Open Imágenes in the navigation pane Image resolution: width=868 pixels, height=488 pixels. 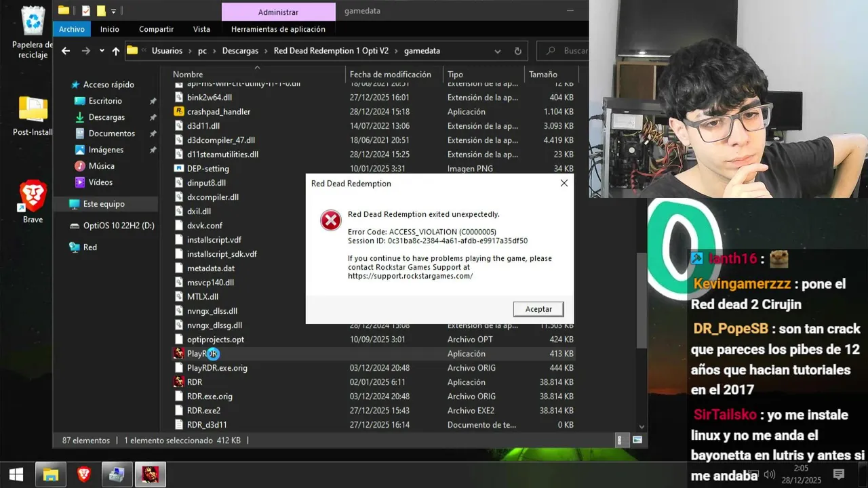[x=106, y=150]
